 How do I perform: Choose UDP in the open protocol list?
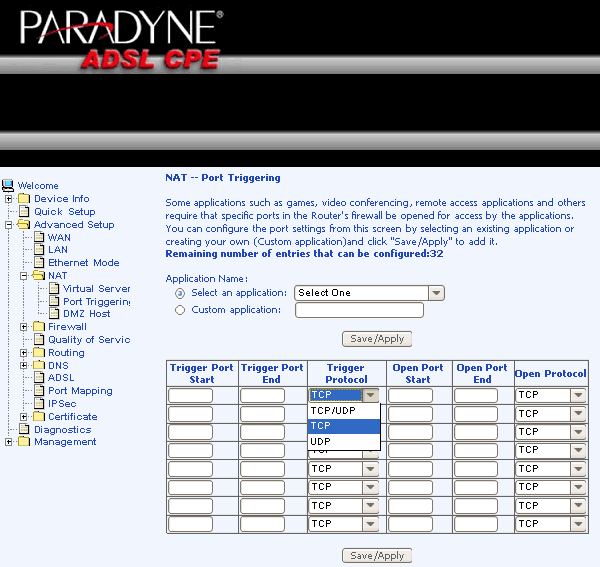click(344, 442)
